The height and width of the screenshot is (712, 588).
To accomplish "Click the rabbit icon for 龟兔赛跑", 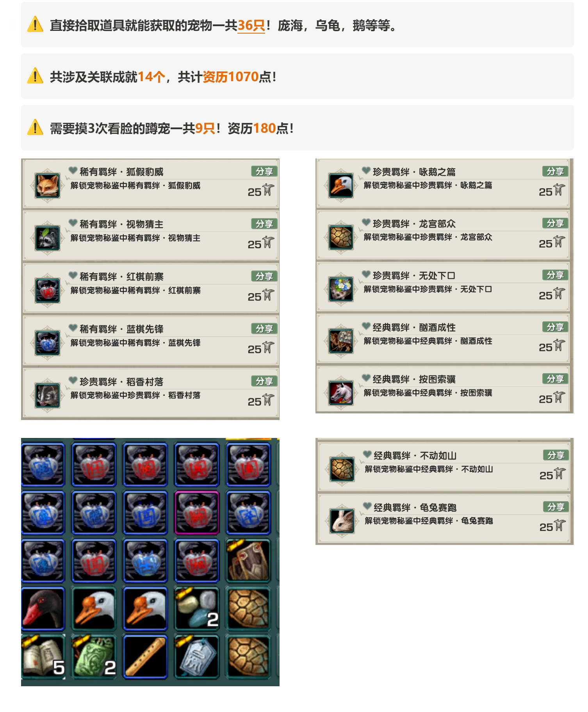I will click(342, 521).
